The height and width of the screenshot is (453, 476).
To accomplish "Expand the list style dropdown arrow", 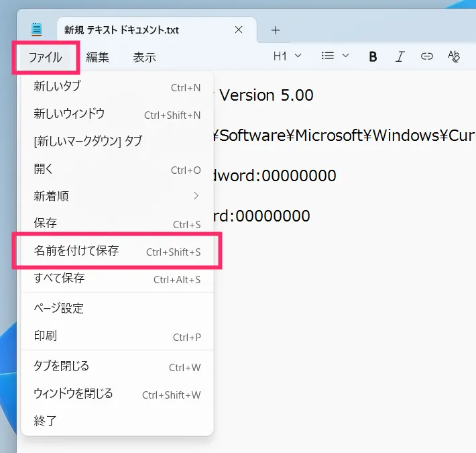I will pos(345,56).
